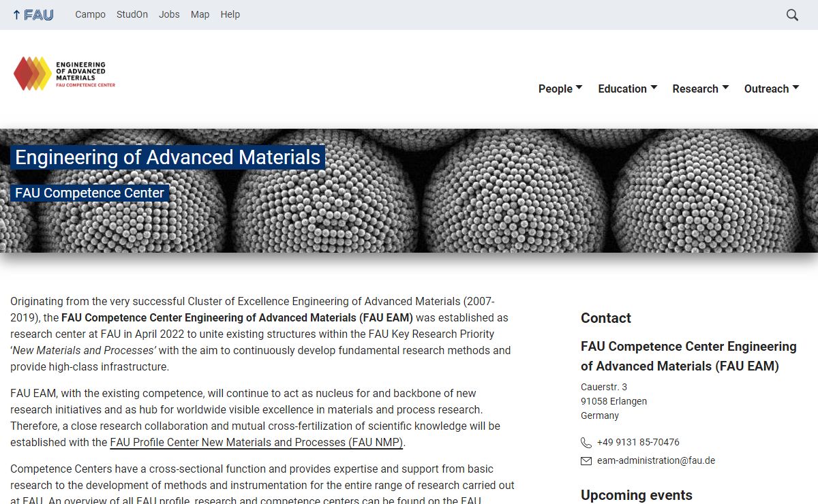Image resolution: width=818 pixels, height=504 pixels.
Task: Click the Germany address line
Action: point(600,415)
